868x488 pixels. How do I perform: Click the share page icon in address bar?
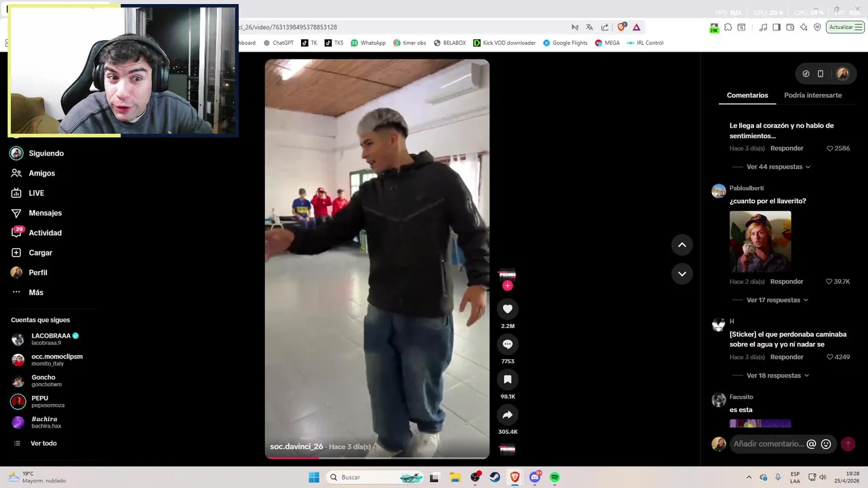[x=604, y=27]
